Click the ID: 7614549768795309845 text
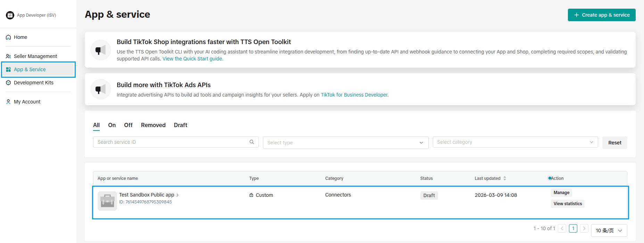Image resolution: width=644 pixels, height=243 pixels. tap(145, 202)
